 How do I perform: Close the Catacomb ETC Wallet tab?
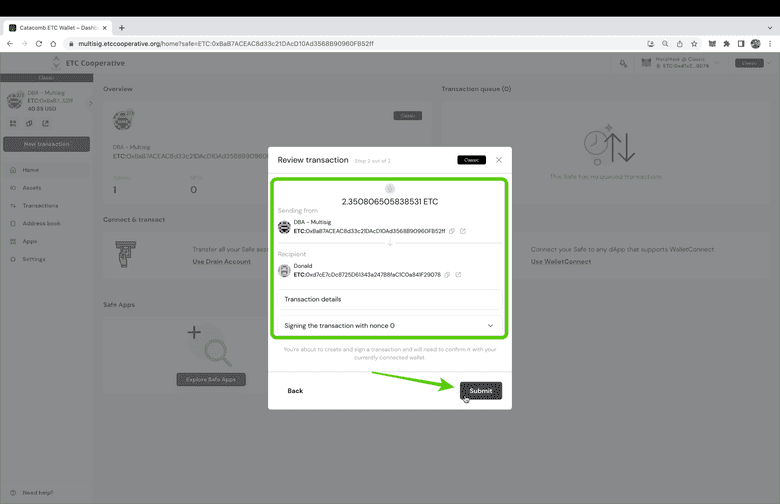(x=106, y=28)
